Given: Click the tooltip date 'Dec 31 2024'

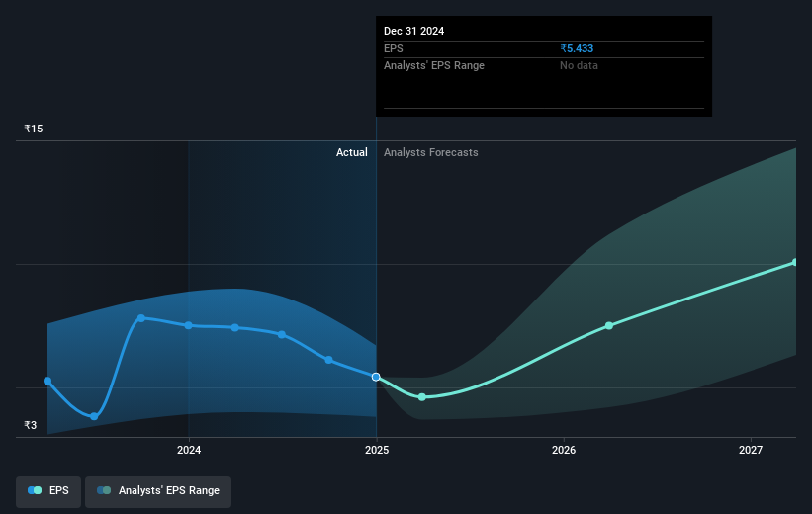Looking at the screenshot, I should (413, 31).
